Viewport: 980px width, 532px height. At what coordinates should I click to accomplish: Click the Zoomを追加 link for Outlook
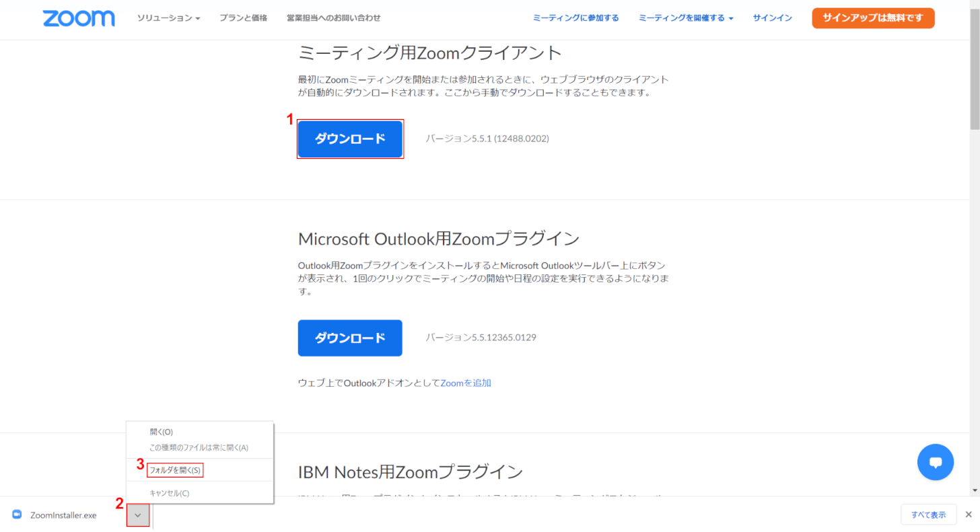466,382
